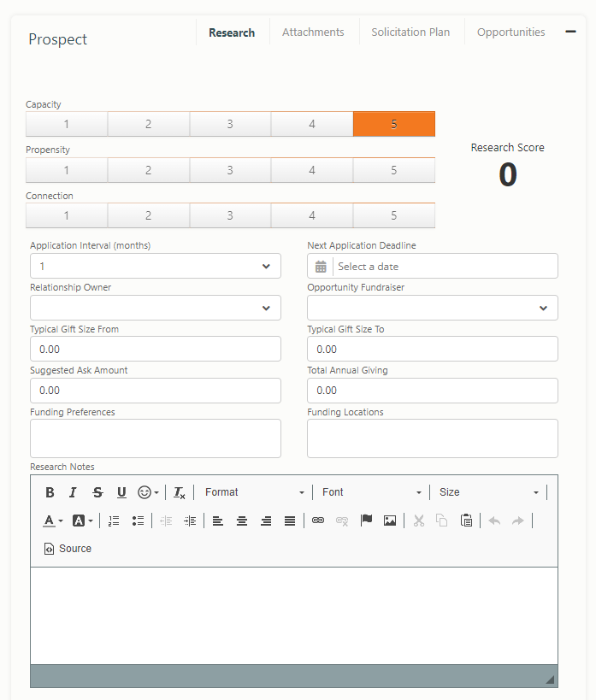Insert a hyperlink

coord(318,521)
